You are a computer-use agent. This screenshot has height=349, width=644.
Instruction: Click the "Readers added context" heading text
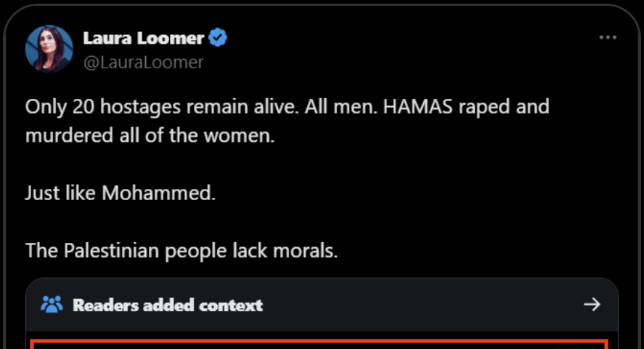tap(168, 305)
